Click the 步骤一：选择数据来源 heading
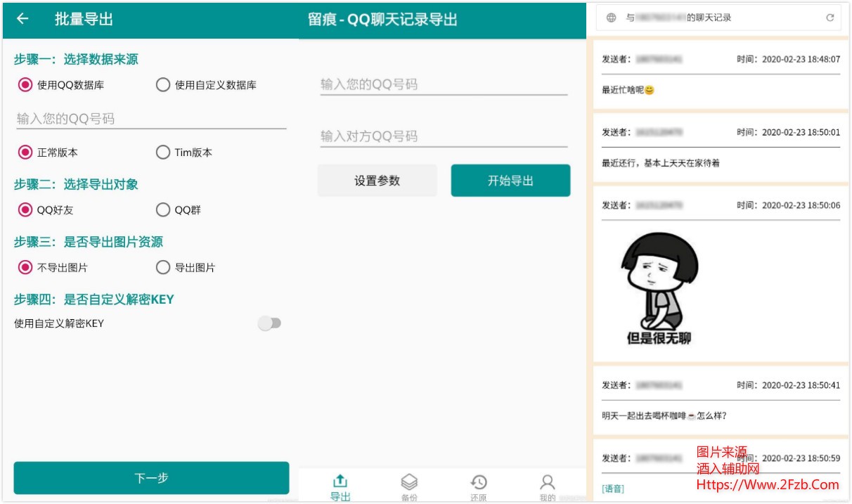 (x=76, y=59)
